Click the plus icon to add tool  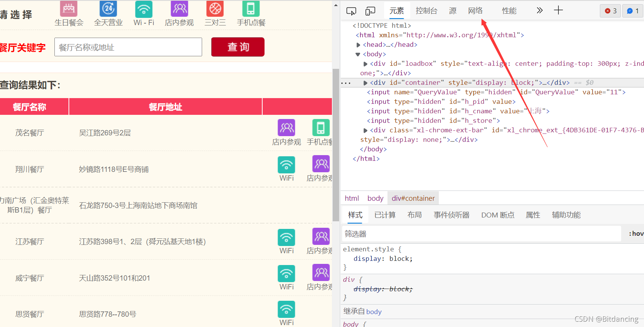(x=558, y=10)
